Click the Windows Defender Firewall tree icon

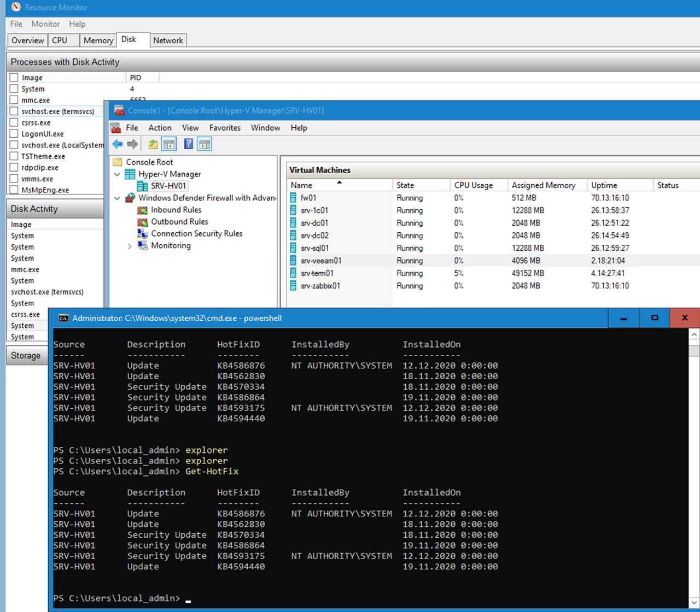[x=130, y=198]
